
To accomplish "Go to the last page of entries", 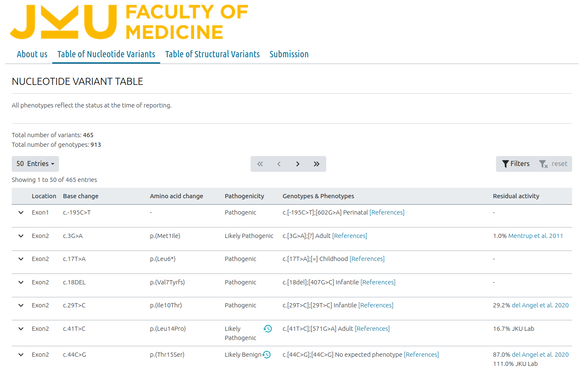I will click(x=317, y=164).
